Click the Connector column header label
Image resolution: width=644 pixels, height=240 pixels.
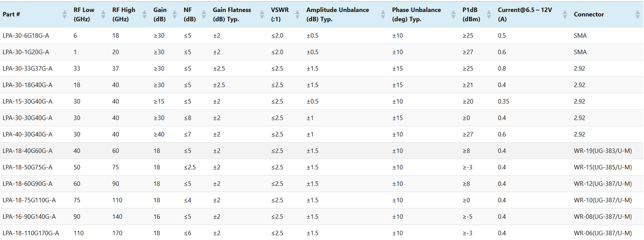588,14
